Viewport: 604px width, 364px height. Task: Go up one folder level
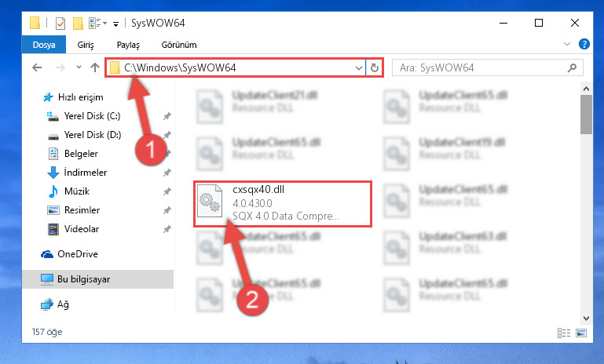(95, 67)
